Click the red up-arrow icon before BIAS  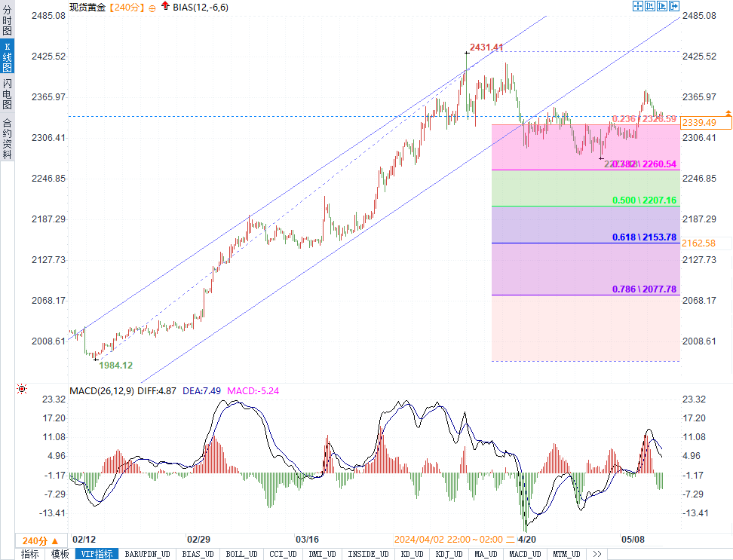coord(165,8)
